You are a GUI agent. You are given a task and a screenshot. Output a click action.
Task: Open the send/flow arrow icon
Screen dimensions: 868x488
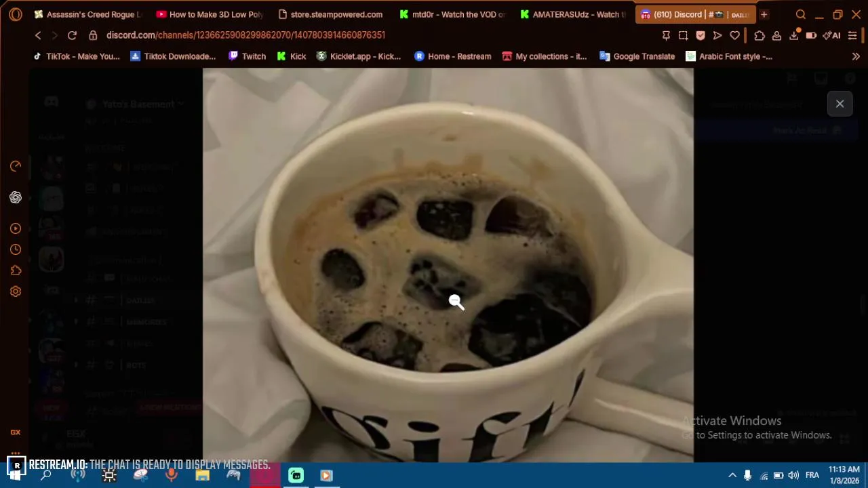[x=717, y=35]
